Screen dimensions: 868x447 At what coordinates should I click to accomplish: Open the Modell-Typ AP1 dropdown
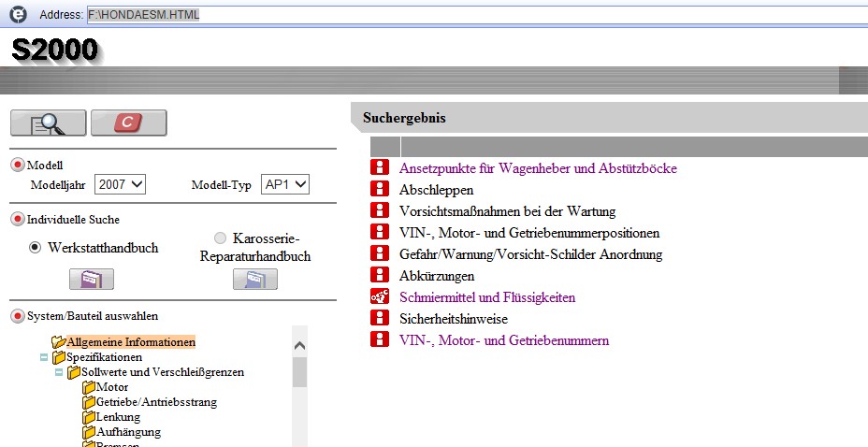tap(284, 185)
